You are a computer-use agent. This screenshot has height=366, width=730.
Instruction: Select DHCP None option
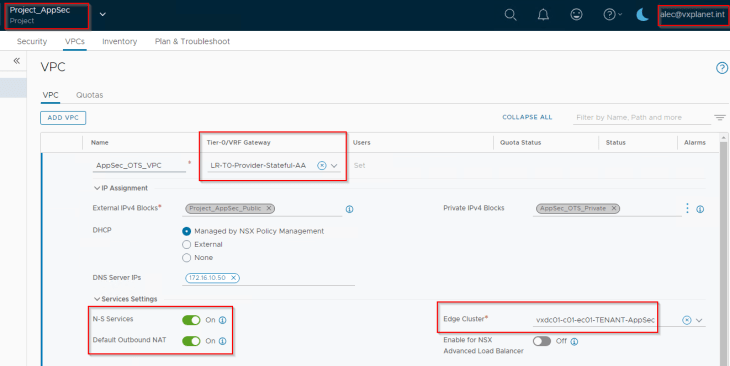[187, 258]
